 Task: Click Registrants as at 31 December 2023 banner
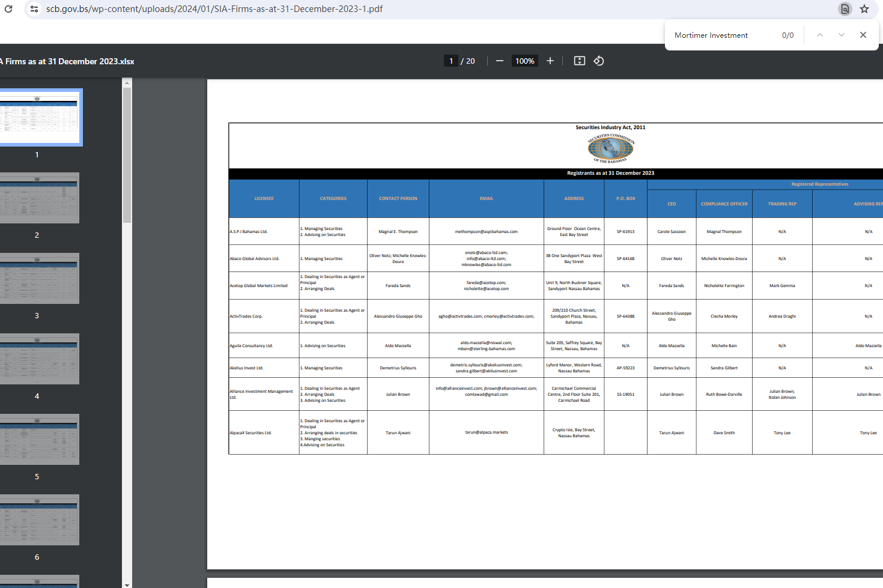610,173
